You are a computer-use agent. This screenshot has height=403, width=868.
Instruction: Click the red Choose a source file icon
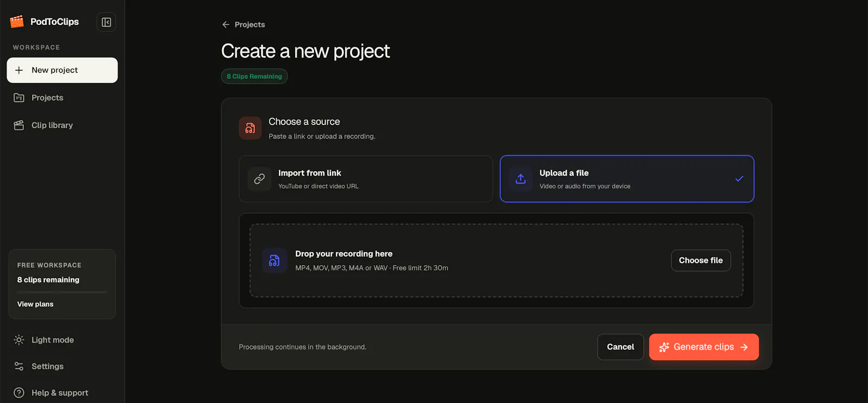pyautogui.click(x=250, y=128)
